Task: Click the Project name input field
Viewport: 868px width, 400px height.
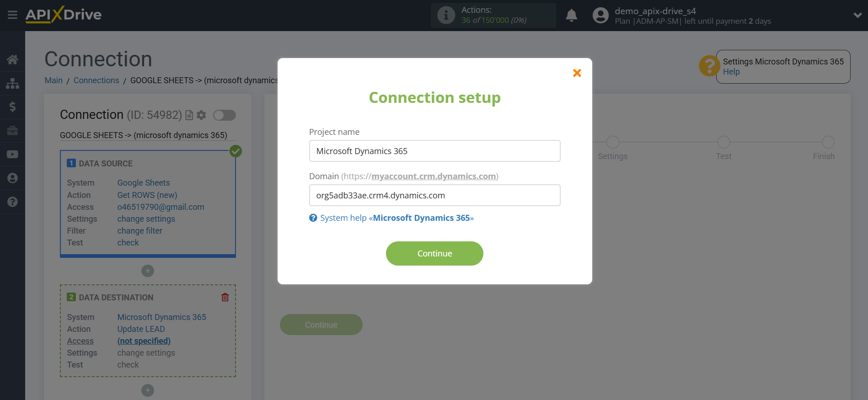Action: coord(434,151)
